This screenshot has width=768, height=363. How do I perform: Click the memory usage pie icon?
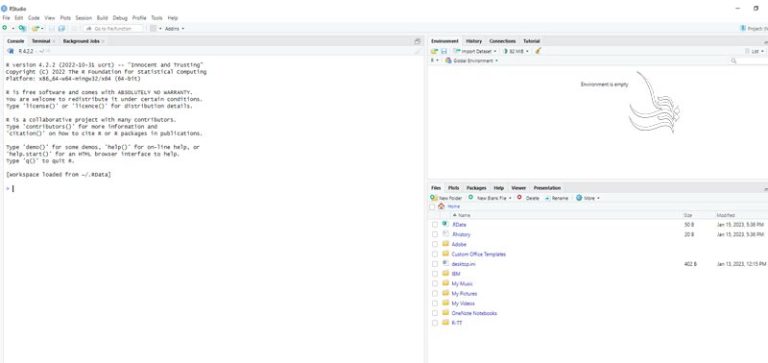(x=505, y=51)
